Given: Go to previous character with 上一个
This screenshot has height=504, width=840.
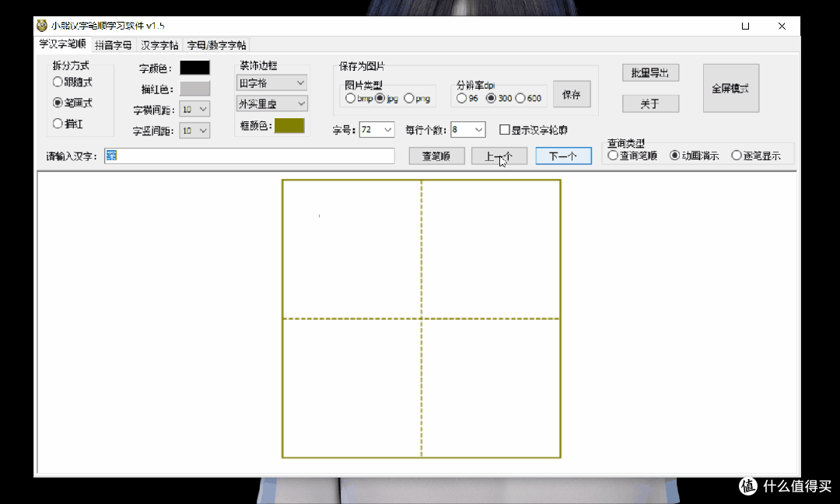Looking at the screenshot, I should click(x=499, y=156).
